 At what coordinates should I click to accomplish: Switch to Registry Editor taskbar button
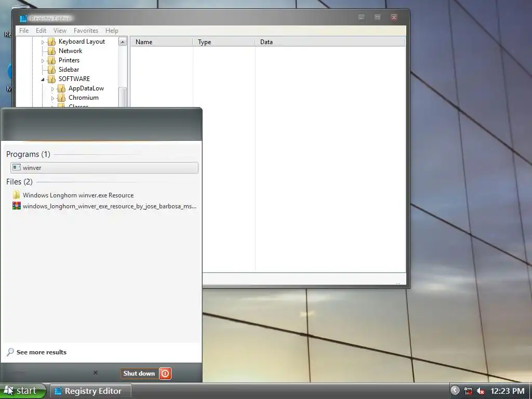point(91,391)
